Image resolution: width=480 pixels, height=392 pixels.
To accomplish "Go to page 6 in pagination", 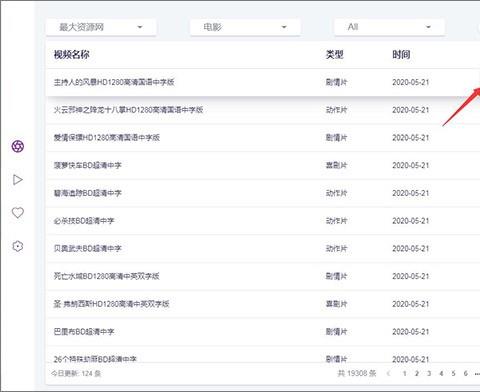I will pos(466,373).
